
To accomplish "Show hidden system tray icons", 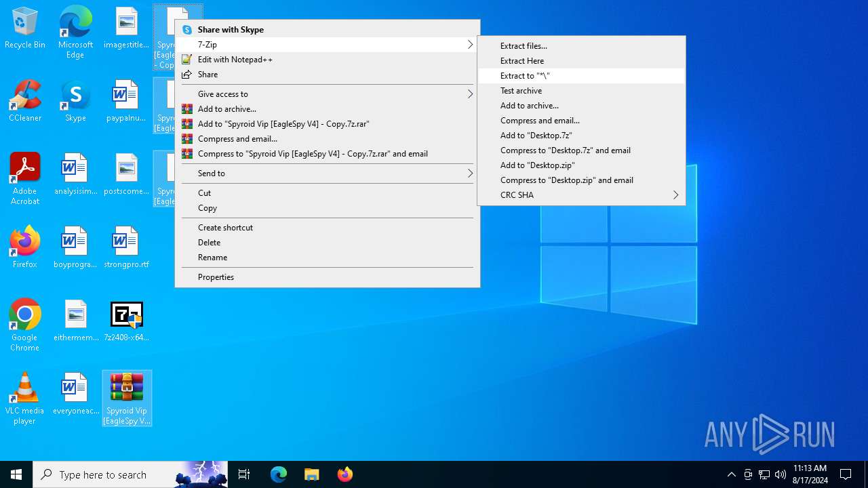I will point(731,474).
